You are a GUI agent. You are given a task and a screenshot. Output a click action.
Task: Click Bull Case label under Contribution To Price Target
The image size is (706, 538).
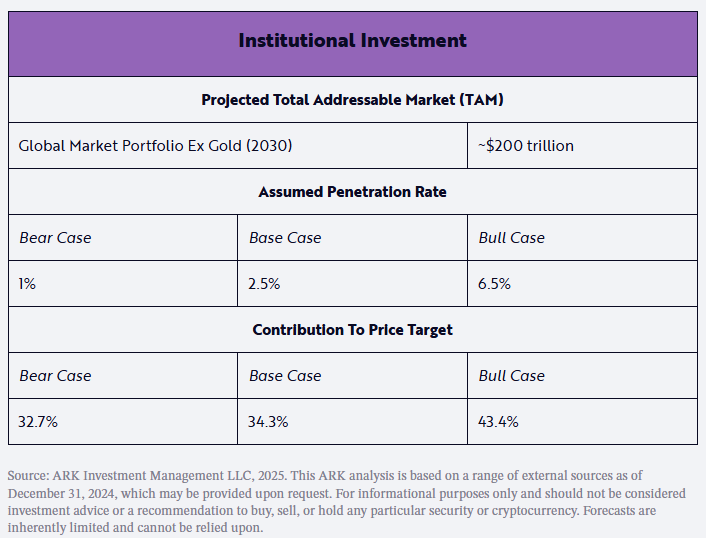(512, 376)
